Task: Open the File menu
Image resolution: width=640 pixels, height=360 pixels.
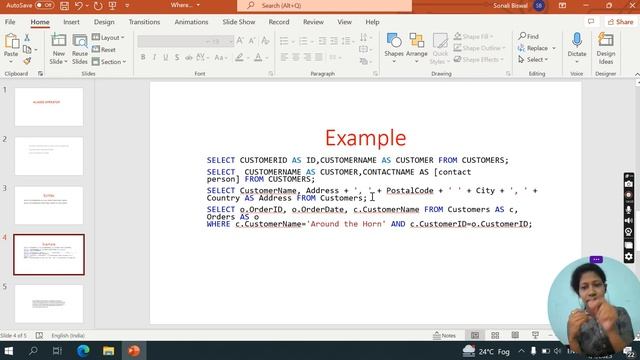Action: (10, 22)
